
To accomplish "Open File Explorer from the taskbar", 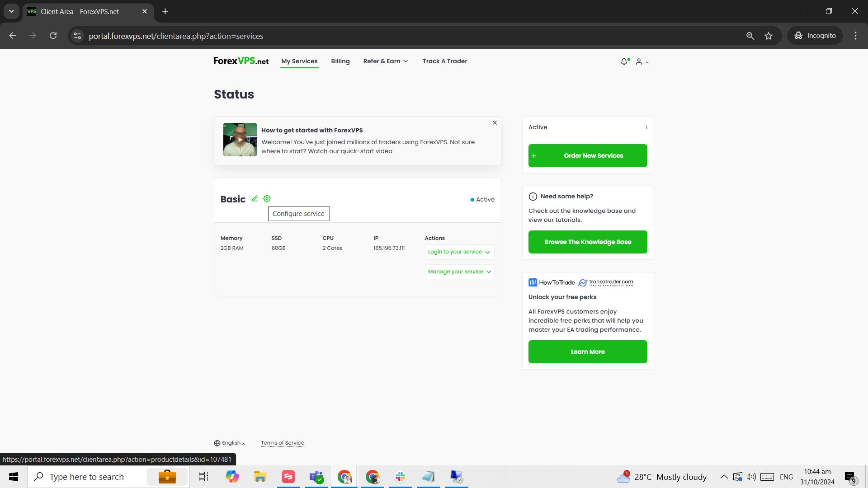I will pyautogui.click(x=260, y=477).
